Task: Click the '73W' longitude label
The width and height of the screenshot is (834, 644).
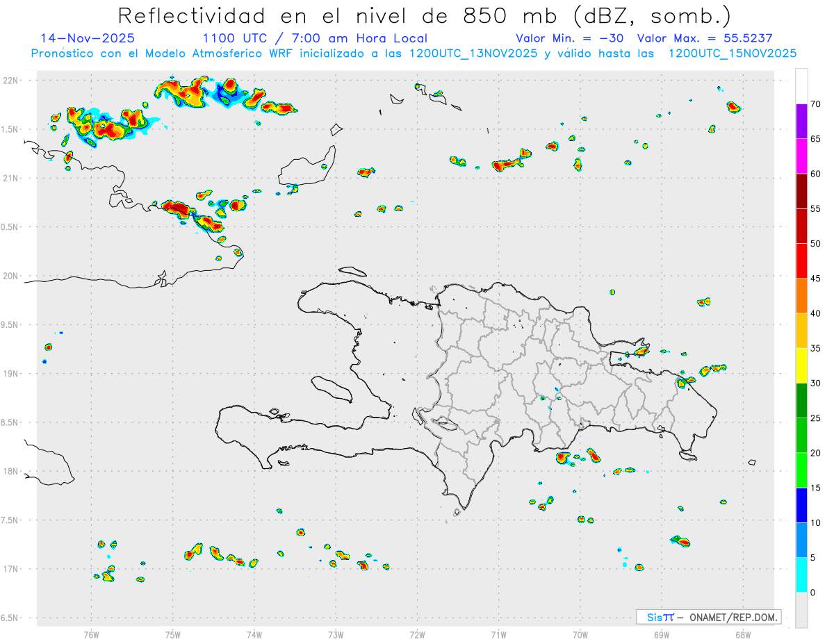Action: coord(336,634)
